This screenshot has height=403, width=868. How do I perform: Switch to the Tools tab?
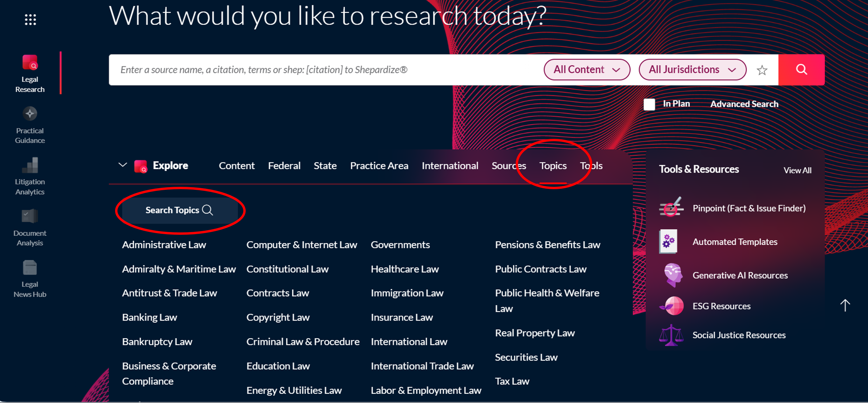[591, 166]
